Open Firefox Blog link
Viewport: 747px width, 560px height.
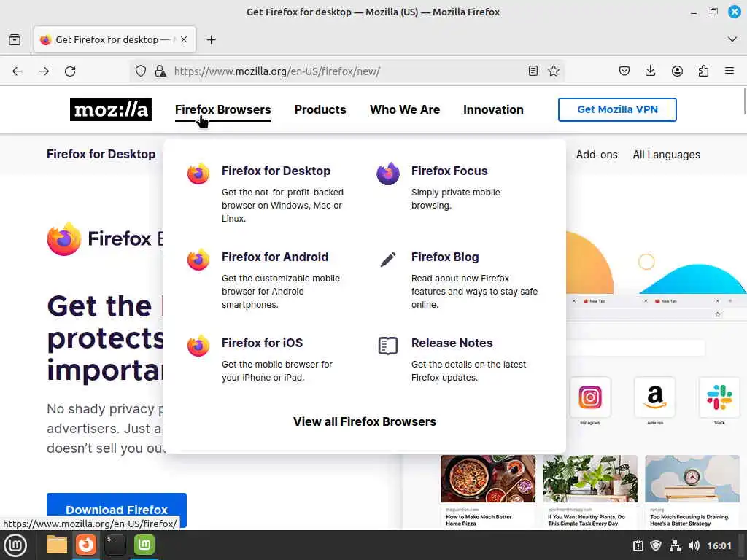(x=445, y=257)
